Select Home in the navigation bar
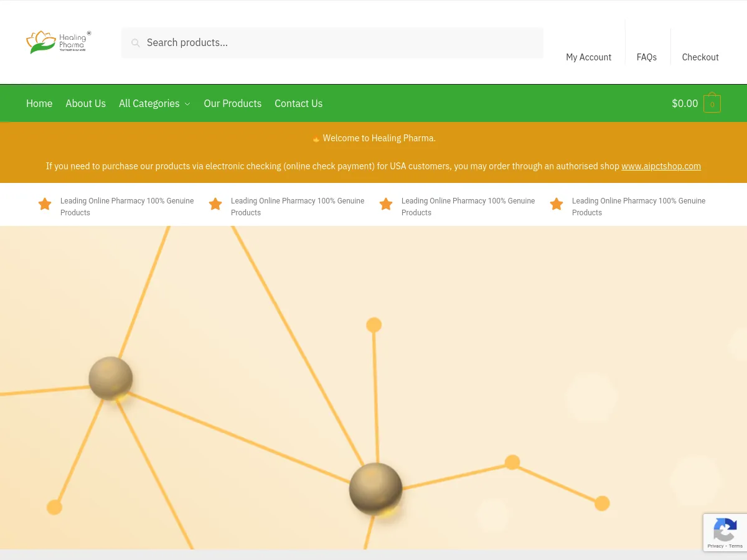 click(39, 103)
